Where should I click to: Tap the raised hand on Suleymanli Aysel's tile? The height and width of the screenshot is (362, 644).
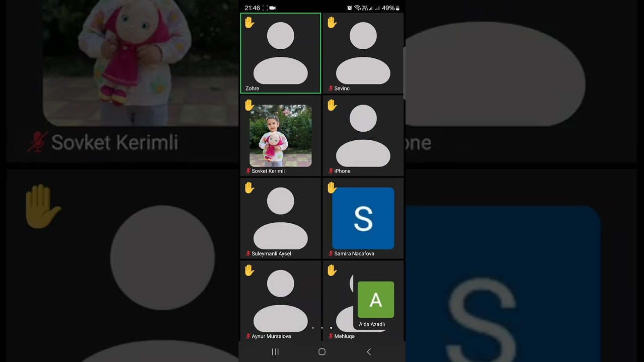point(249,188)
